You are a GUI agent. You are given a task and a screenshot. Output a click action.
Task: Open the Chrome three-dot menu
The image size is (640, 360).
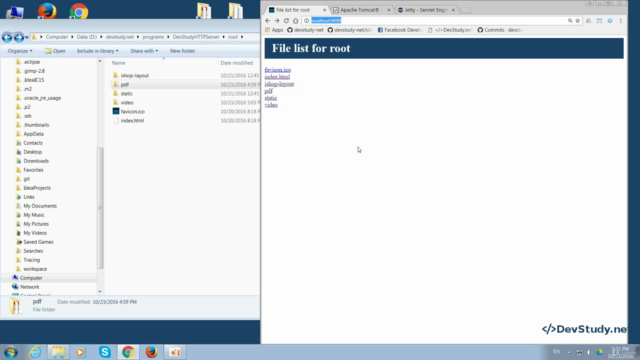pos(621,20)
